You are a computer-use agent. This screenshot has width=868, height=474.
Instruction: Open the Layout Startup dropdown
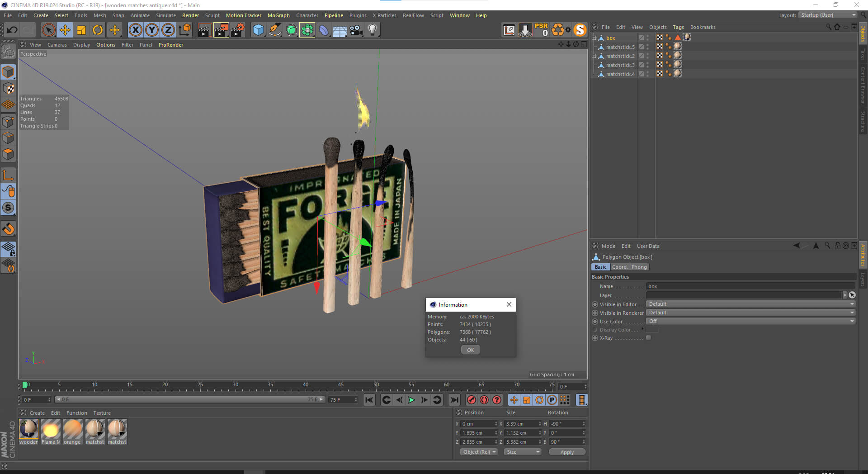click(828, 15)
